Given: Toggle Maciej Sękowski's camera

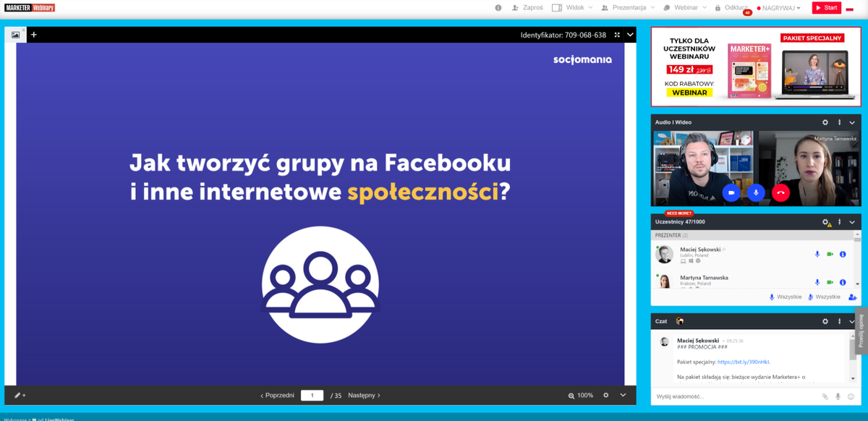Looking at the screenshot, I should (830, 254).
